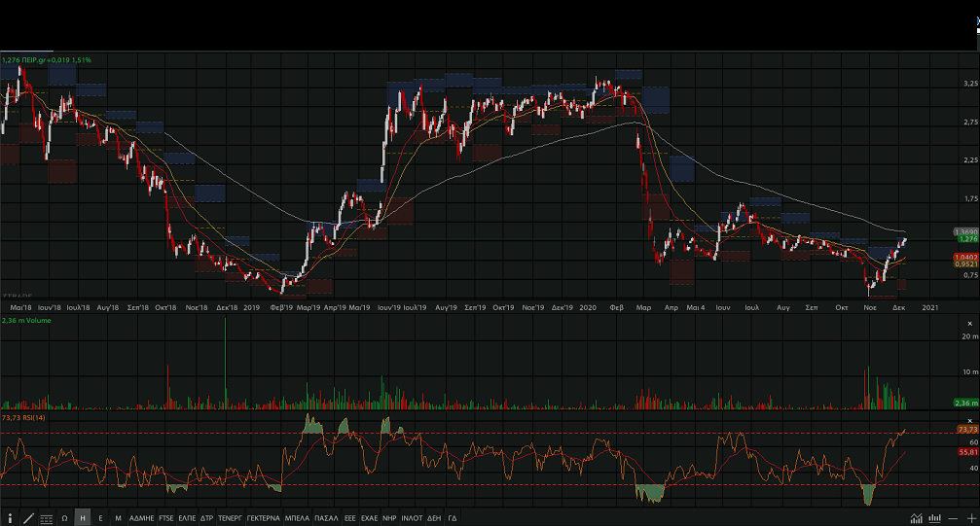
Task: Select the line drawing tool
Action: click(28, 518)
